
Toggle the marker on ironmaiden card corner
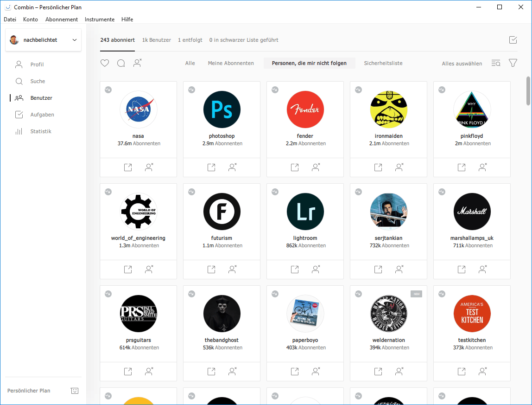point(358,90)
